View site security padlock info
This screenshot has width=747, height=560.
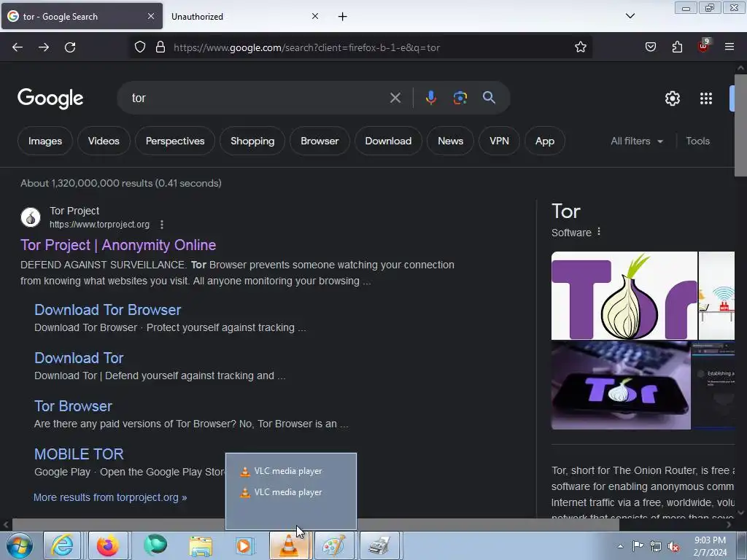[160, 47]
